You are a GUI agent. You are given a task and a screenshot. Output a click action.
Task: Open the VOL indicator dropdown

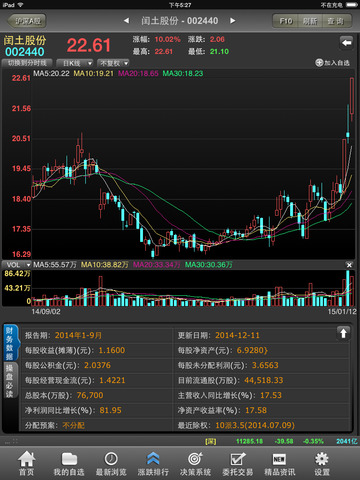(x=17, y=265)
